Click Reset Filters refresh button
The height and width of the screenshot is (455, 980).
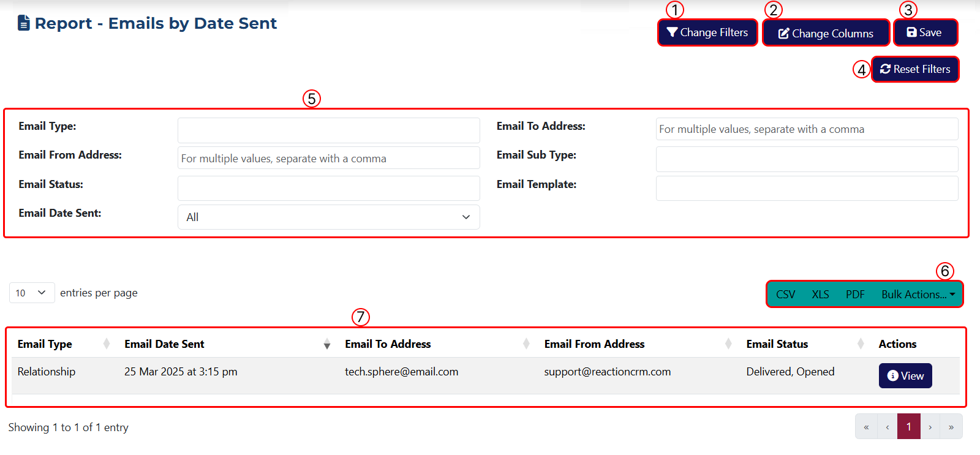915,69
